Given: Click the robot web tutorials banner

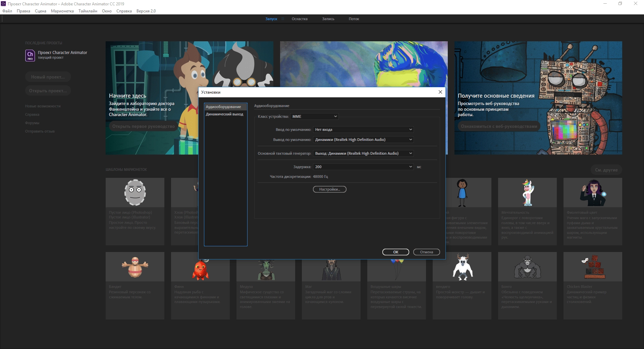Looking at the screenshot, I should tap(538, 98).
